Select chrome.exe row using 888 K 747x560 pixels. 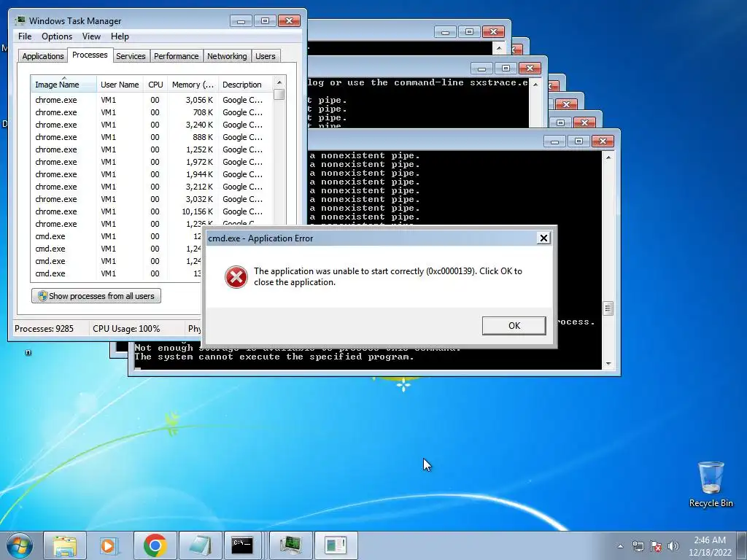[x=152, y=137]
